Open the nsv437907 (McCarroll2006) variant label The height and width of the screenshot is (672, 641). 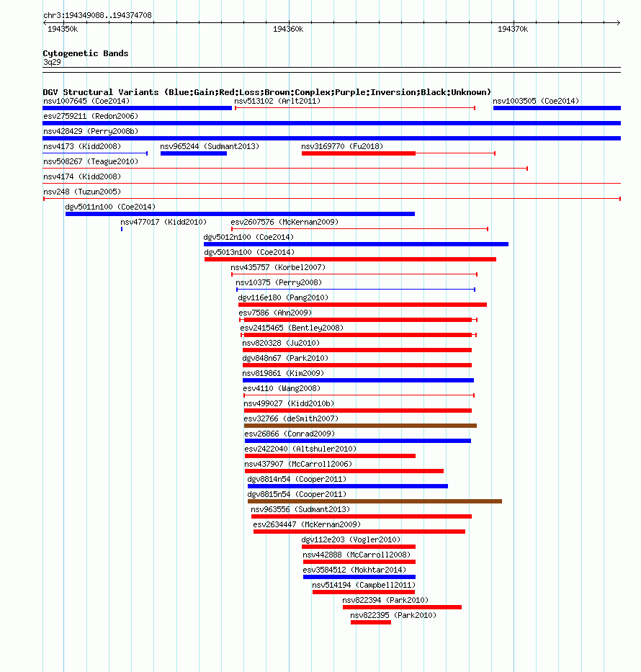click(298, 464)
